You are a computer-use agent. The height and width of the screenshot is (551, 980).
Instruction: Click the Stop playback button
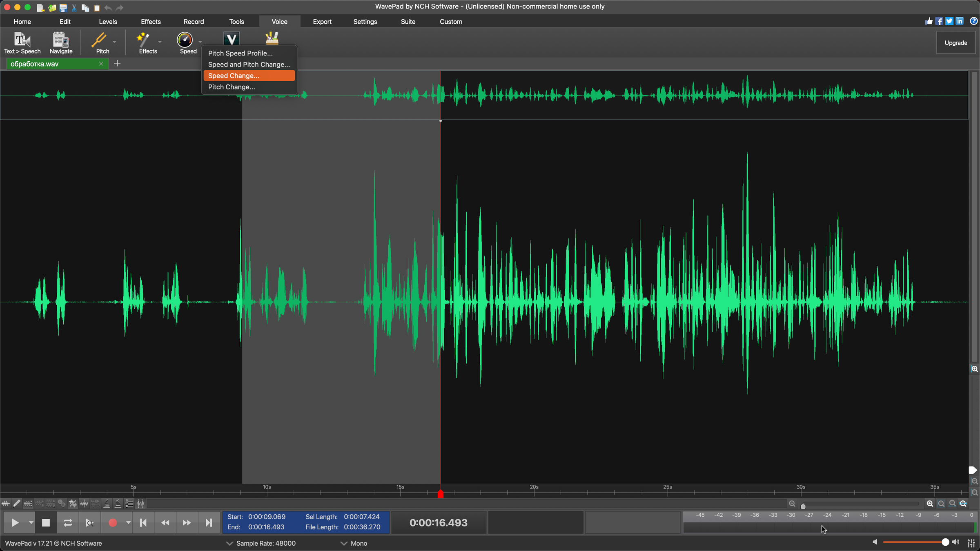click(x=46, y=523)
